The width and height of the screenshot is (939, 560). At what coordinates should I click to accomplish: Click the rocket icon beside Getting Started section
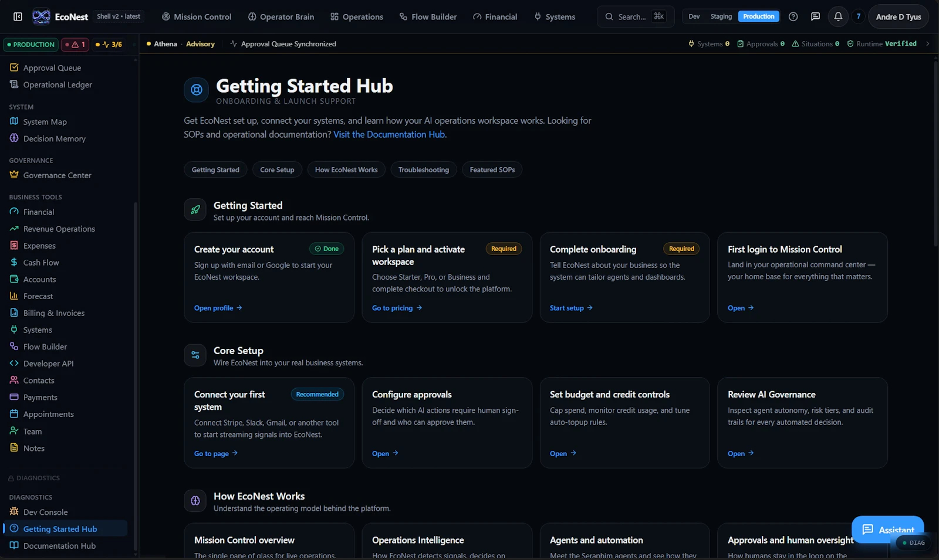[195, 210]
